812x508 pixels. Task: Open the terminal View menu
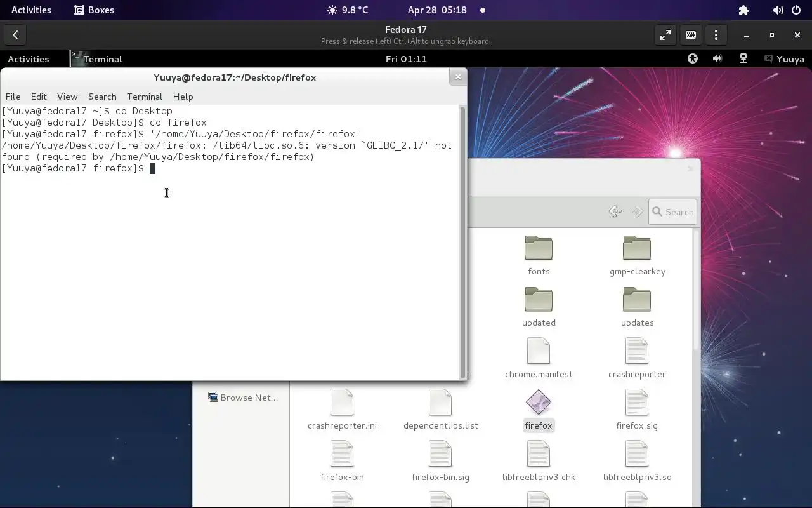67,97
